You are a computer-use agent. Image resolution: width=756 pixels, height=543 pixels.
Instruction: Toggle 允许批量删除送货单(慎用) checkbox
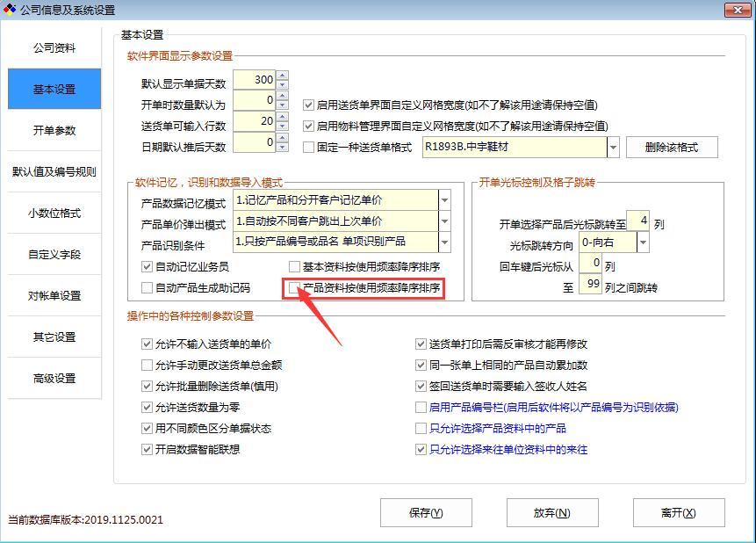click(x=147, y=386)
